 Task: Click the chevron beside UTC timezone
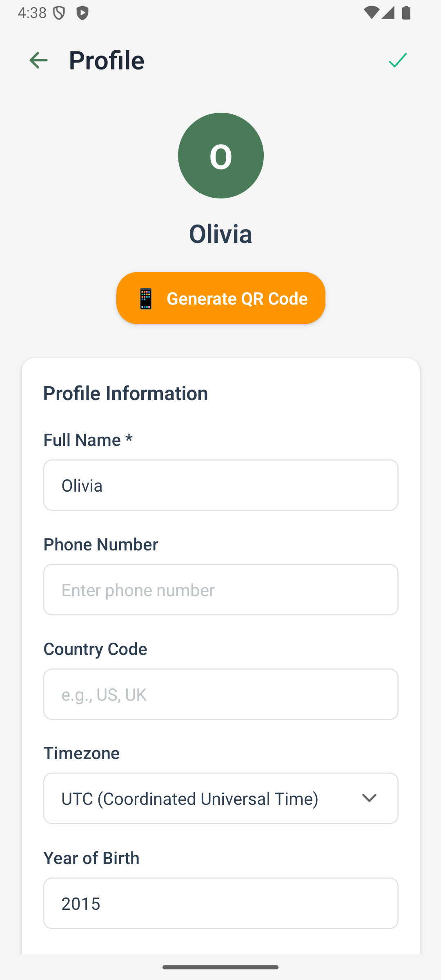[x=369, y=798]
